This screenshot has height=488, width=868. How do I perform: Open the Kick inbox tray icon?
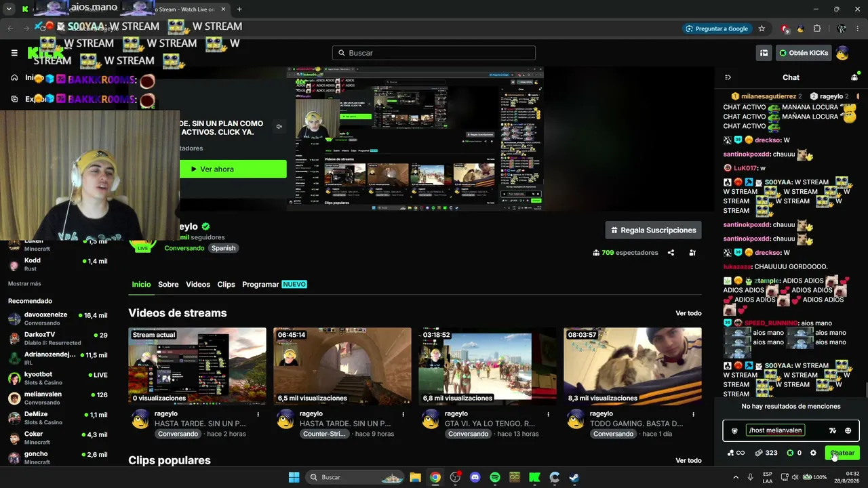(764, 53)
